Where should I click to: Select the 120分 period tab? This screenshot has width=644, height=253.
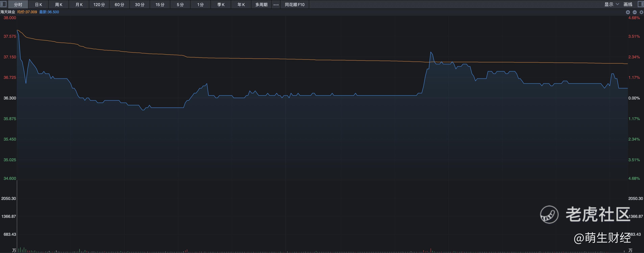pos(99,5)
